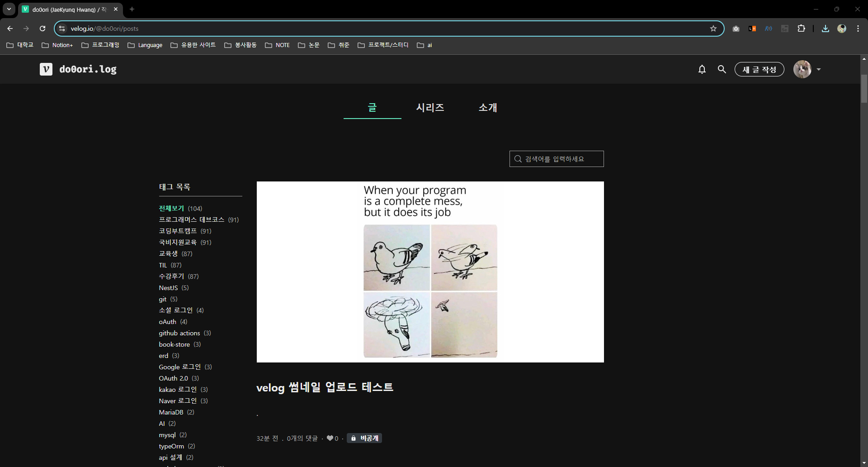This screenshot has width=868, height=467.
Task: Filter by kakao 로그인 tag
Action: pyautogui.click(x=178, y=390)
